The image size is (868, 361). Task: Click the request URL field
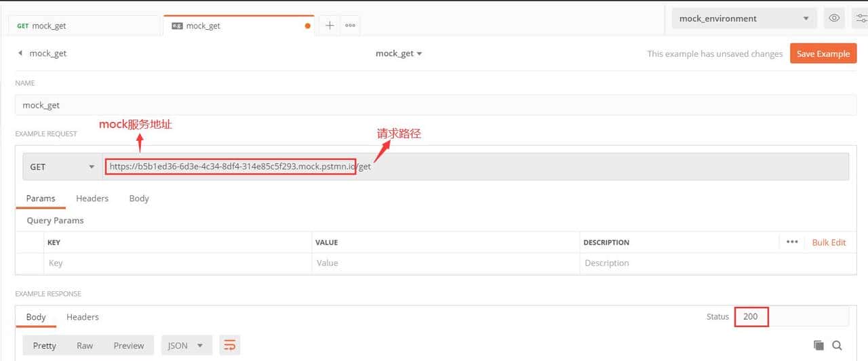475,167
